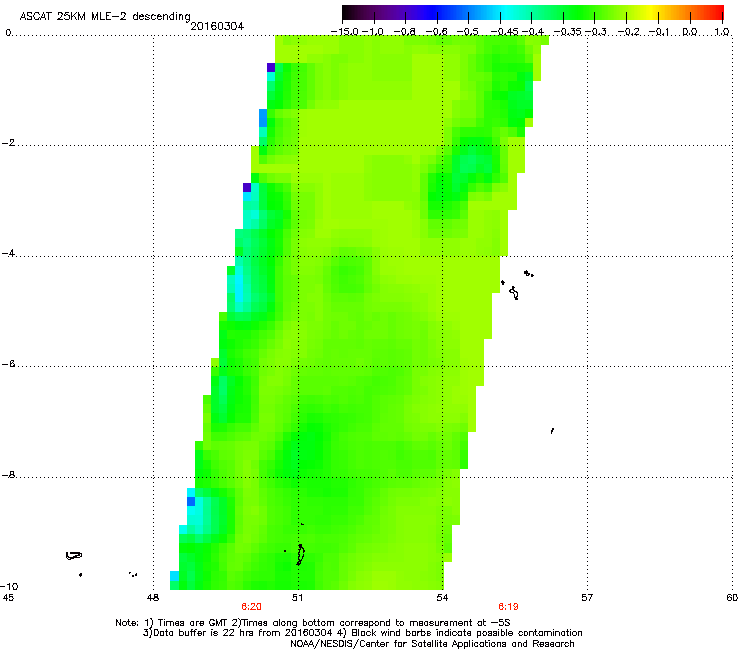Screen dimensions: 740x650
Task: Click the longitude axis label 45
Action: (x=8, y=598)
